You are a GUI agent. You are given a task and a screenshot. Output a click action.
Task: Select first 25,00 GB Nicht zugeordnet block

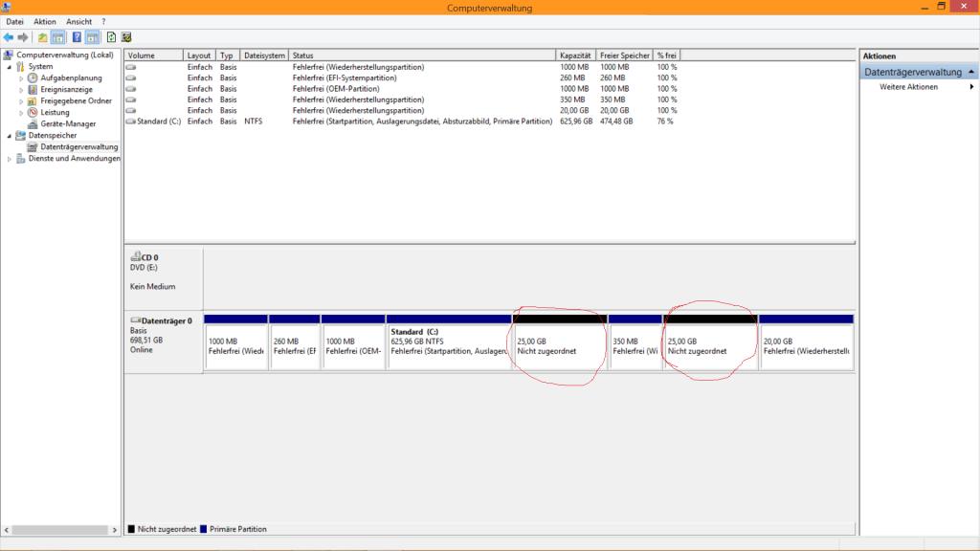coord(559,342)
